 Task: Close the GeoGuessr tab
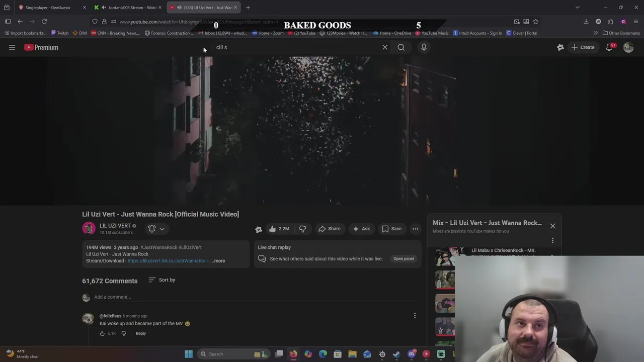[x=84, y=8]
